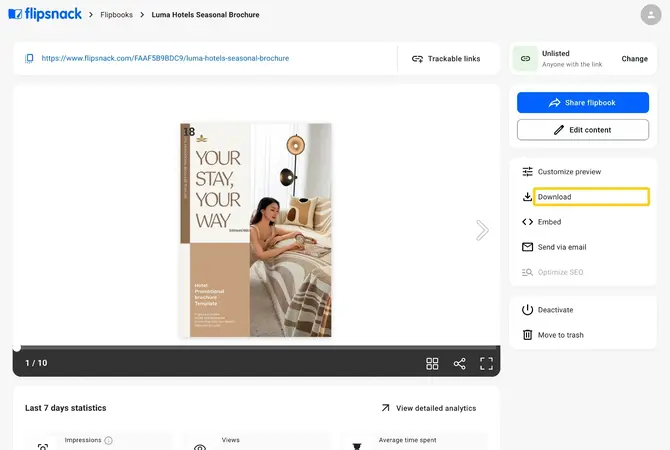The width and height of the screenshot is (670, 450).
Task: Click the page progress slider handle
Action: (16, 348)
